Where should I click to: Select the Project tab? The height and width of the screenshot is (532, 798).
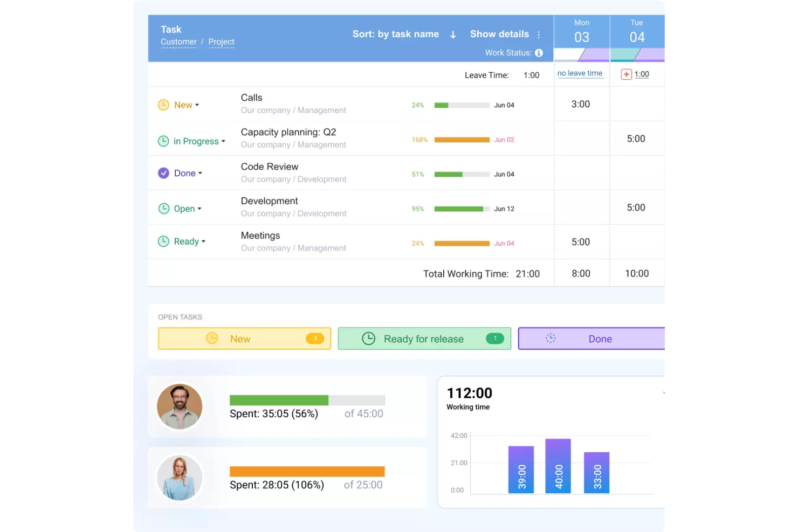(x=221, y=42)
